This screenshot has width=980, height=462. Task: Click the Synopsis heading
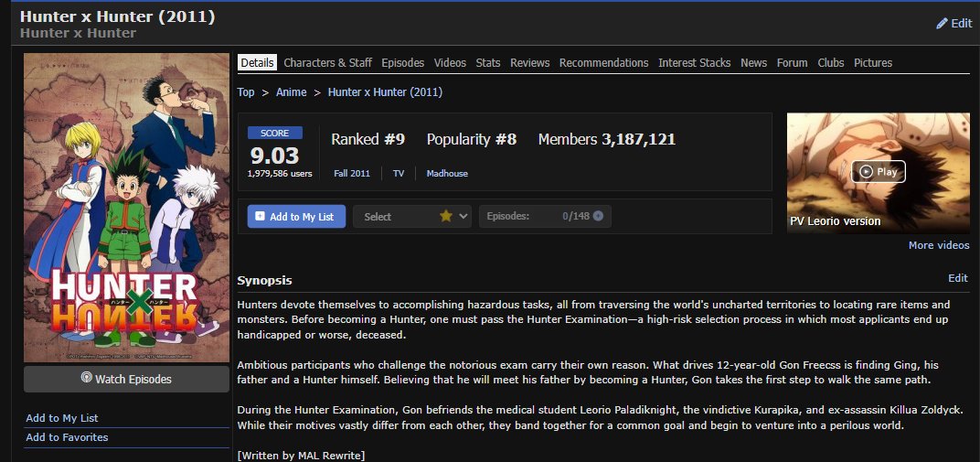(264, 281)
